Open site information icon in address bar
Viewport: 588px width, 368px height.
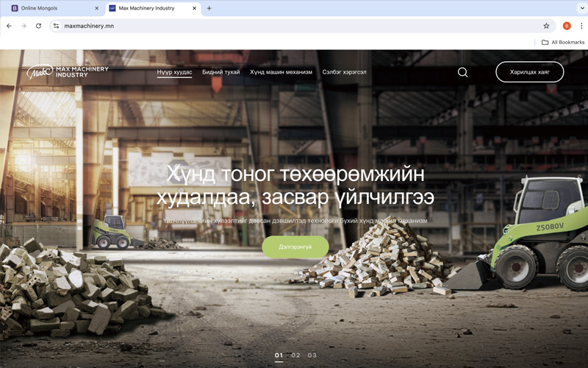[x=57, y=26]
